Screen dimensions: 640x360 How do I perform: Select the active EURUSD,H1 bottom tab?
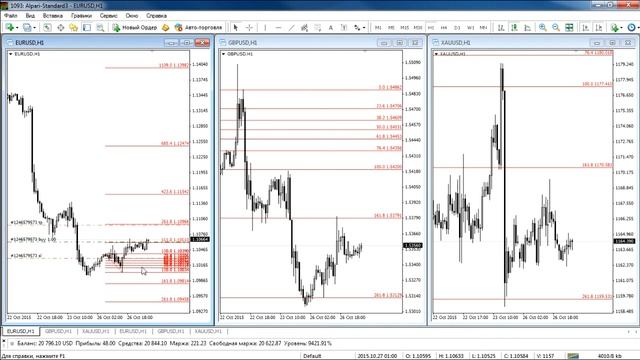(x=20, y=331)
